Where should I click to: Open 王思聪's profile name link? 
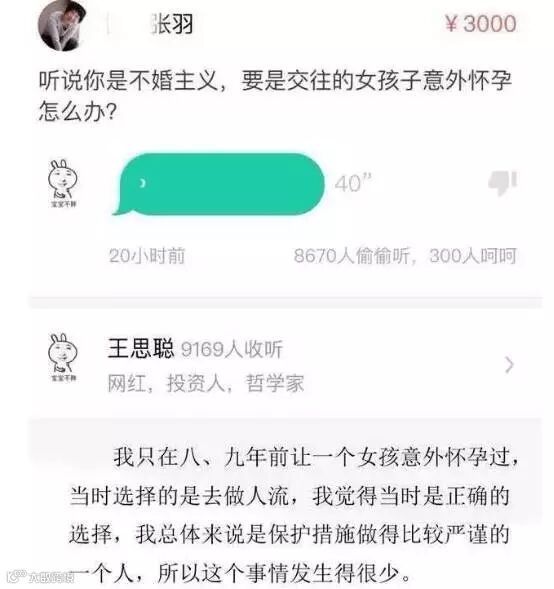(141, 348)
